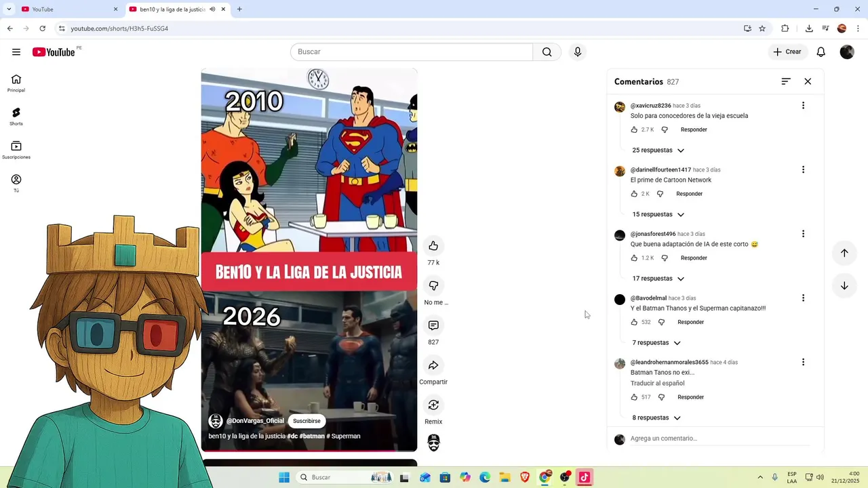
Task: Open @DonVargas_Oficial channel link
Action: pyautogui.click(x=255, y=421)
